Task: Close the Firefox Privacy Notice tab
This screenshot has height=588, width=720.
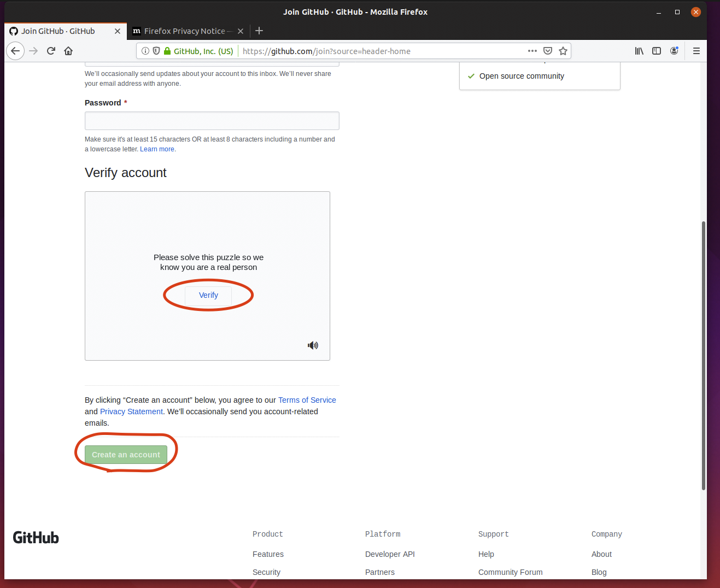Action: click(x=241, y=31)
